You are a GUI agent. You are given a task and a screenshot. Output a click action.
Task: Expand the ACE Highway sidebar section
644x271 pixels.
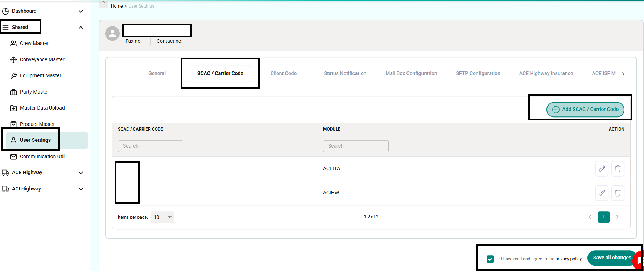click(81, 173)
